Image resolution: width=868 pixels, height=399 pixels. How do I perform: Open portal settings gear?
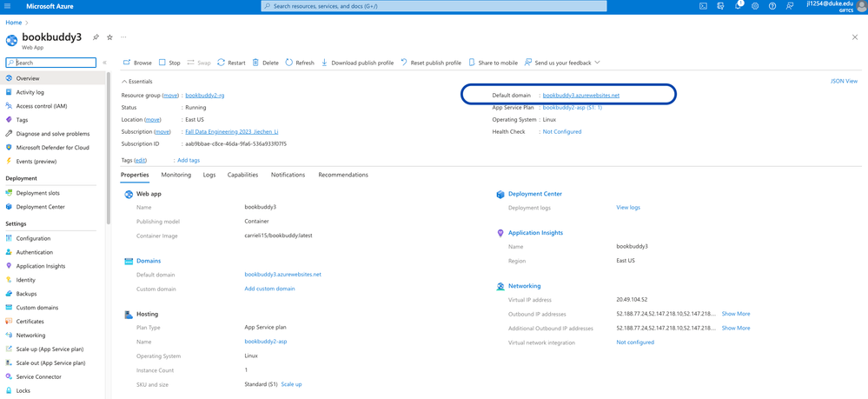(755, 6)
